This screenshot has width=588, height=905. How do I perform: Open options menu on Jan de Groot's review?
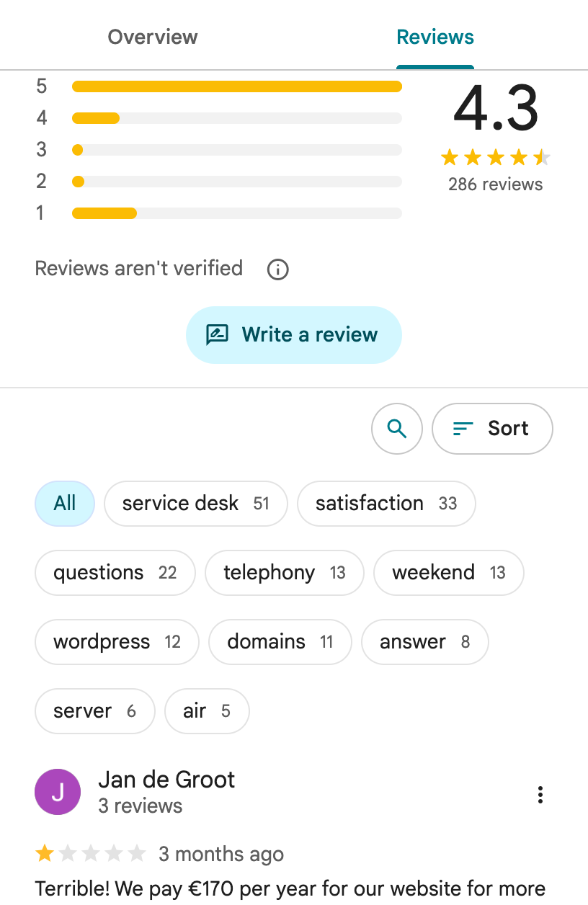pos(540,795)
